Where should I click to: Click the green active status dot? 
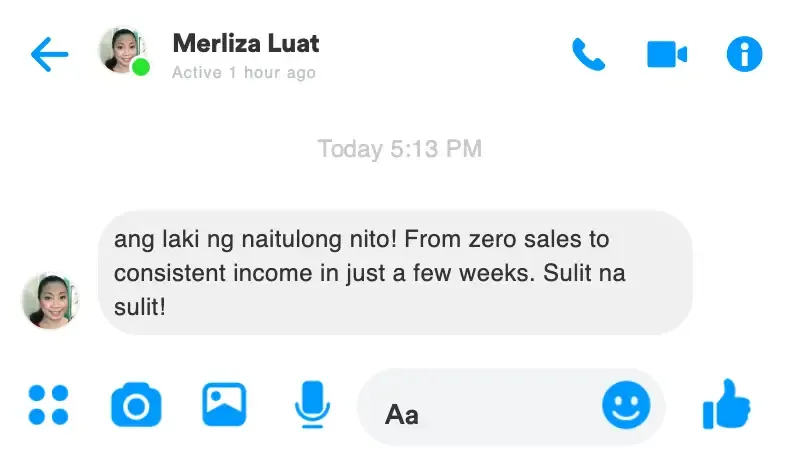click(141, 67)
